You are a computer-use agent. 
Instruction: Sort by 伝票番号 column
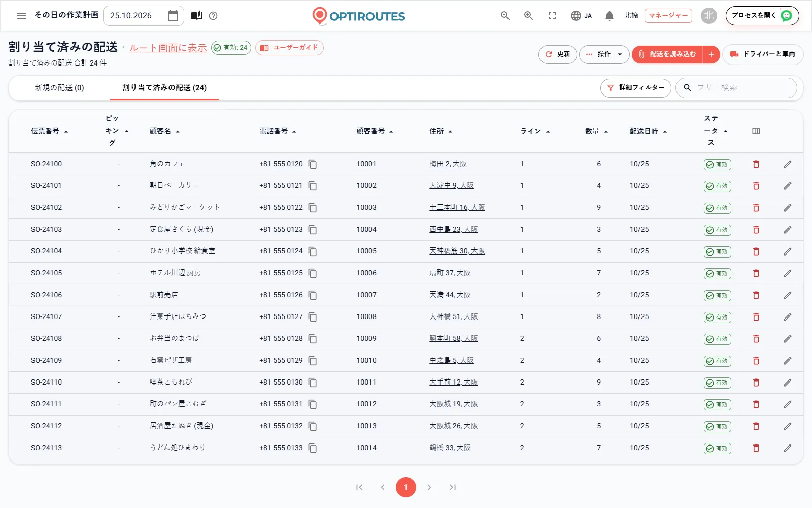click(49, 131)
